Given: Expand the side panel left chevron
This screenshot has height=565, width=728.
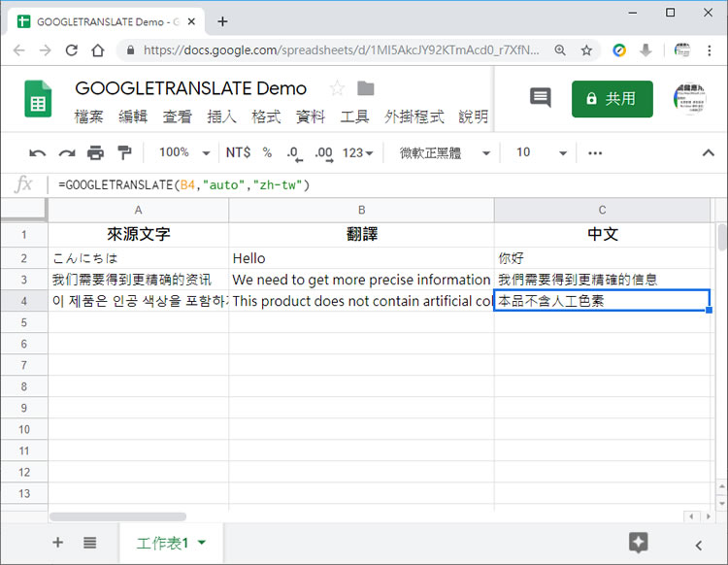Looking at the screenshot, I should pos(698,545).
